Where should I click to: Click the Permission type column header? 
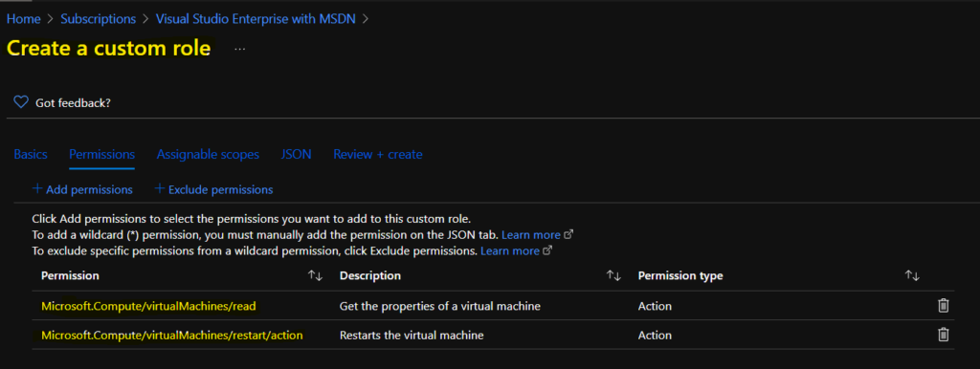[680, 275]
